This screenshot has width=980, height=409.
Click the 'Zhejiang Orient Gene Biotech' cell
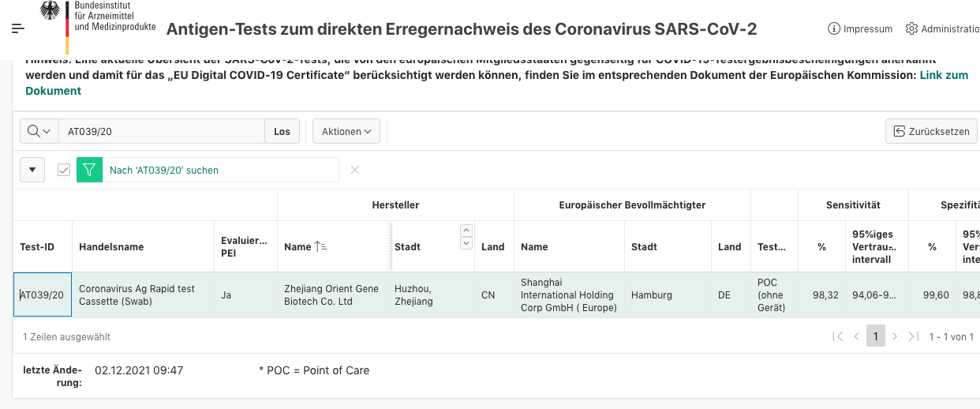(332, 295)
